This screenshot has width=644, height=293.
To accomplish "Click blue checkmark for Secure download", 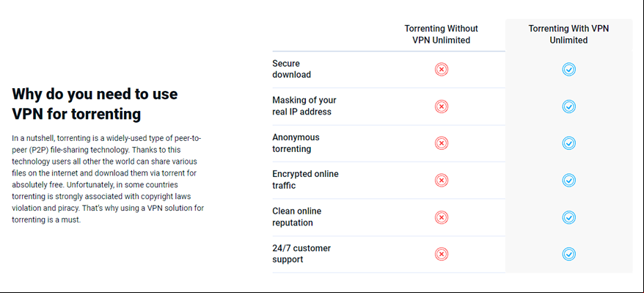I will click(569, 70).
